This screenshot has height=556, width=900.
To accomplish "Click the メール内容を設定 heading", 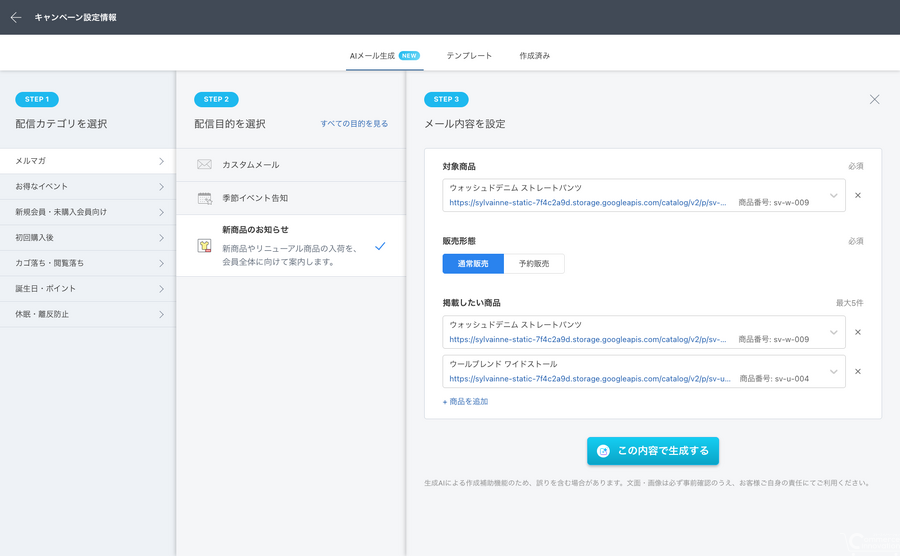I will pos(465,124).
